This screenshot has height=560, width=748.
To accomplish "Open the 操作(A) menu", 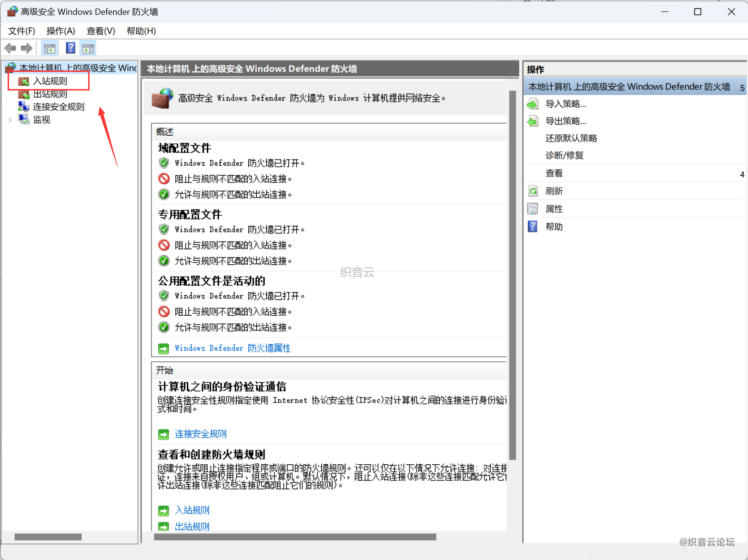I will (x=61, y=31).
